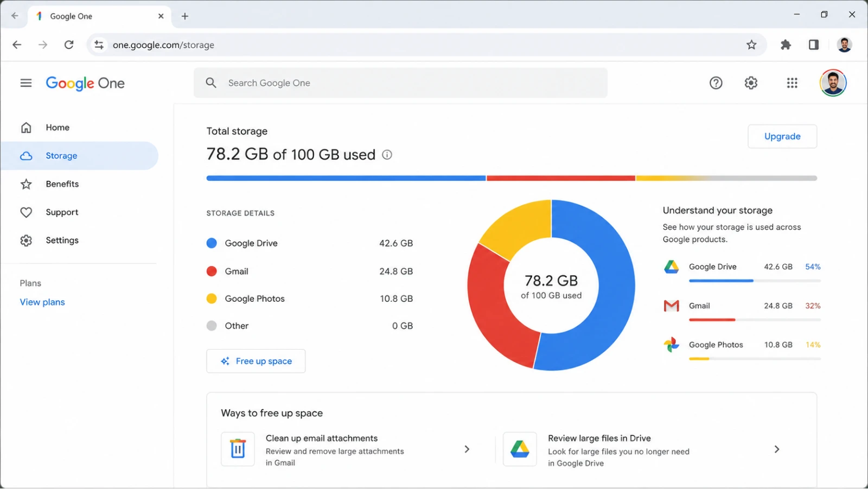
Task: Open the Google account avatar
Action: pyautogui.click(x=833, y=83)
